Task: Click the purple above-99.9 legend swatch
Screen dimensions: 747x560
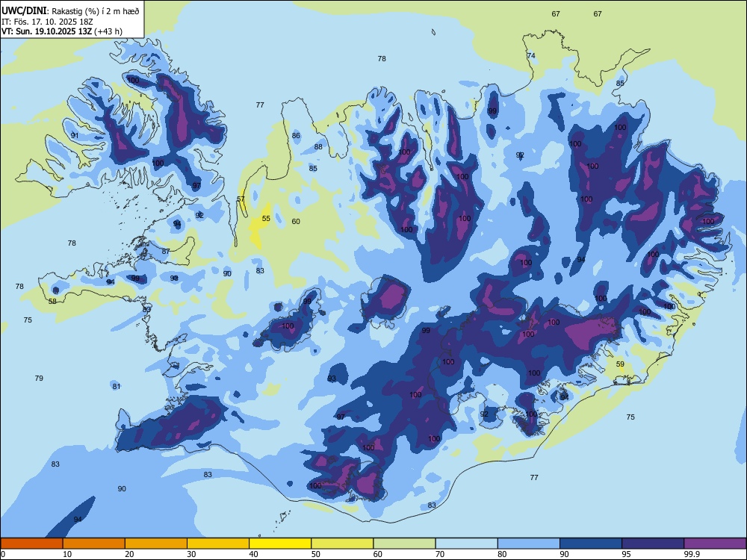Action: tap(715, 544)
